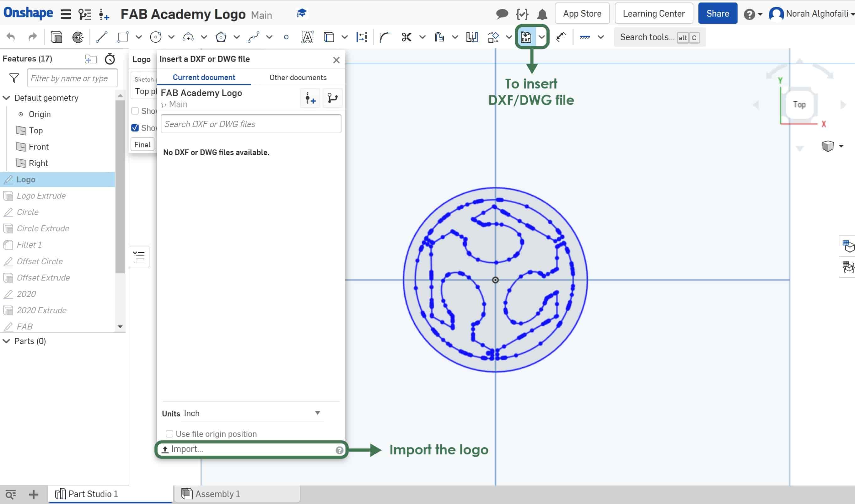Screen dimensions: 855x504
Task: Click the Share button
Action: click(x=718, y=13)
